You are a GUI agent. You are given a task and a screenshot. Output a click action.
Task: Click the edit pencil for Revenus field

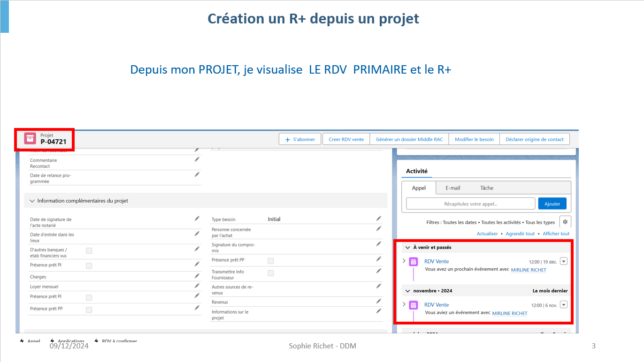(x=378, y=301)
